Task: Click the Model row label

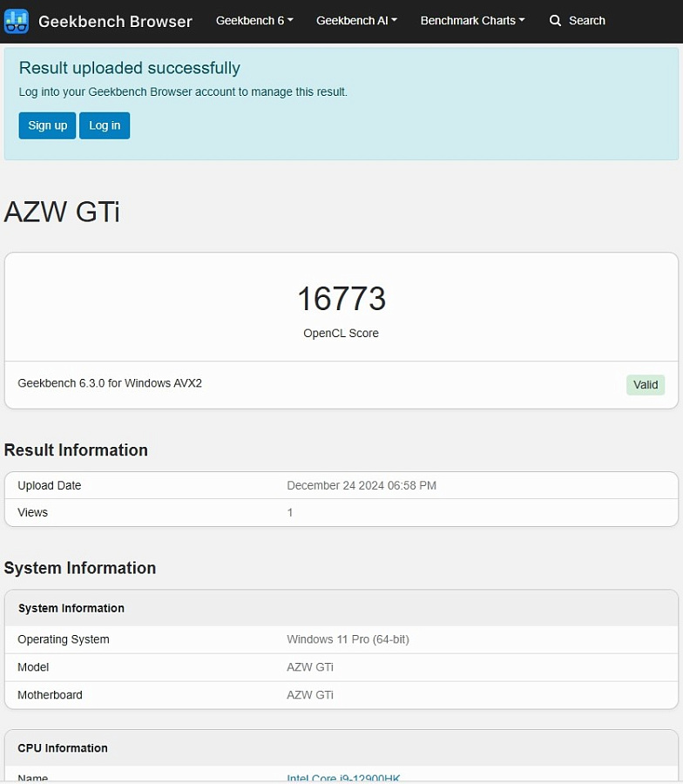Action: click(x=33, y=667)
